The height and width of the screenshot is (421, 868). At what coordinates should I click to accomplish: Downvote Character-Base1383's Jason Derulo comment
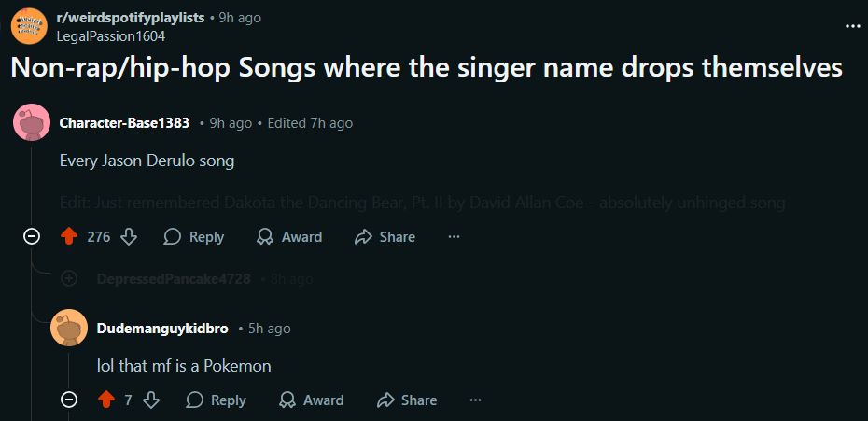pos(129,237)
